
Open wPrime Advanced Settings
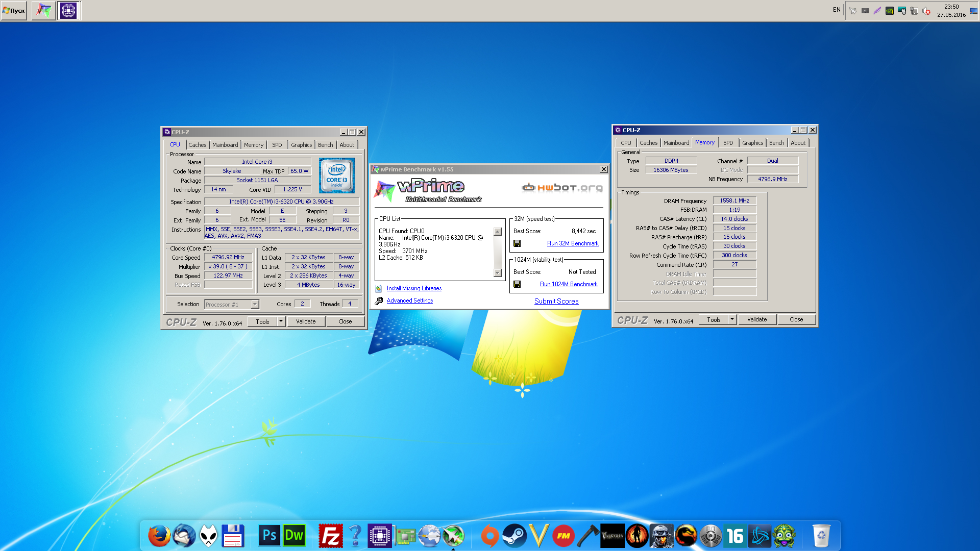[409, 300]
